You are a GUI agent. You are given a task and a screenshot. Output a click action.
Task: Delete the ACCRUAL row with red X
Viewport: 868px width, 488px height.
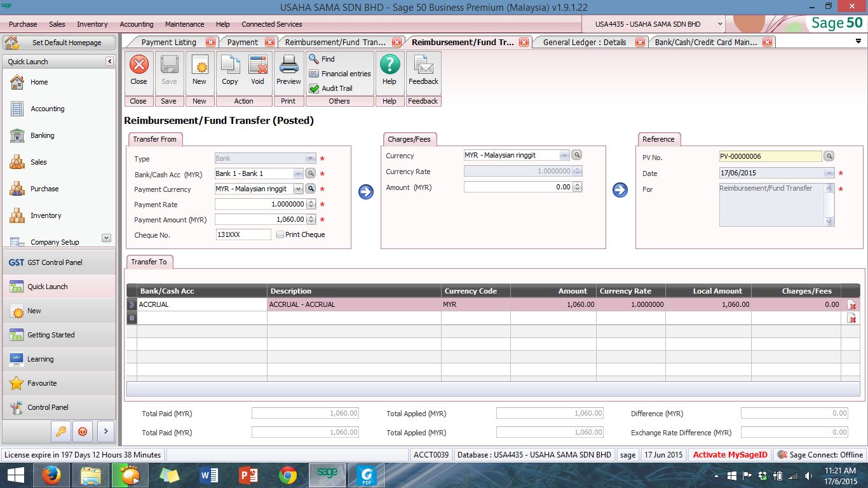pyautogui.click(x=852, y=305)
